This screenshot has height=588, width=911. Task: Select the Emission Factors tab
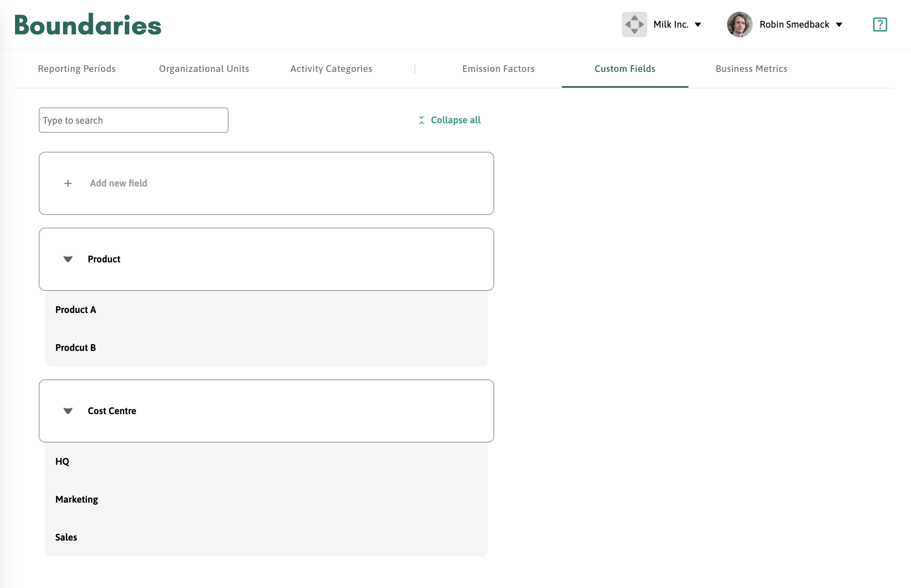click(x=498, y=69)
